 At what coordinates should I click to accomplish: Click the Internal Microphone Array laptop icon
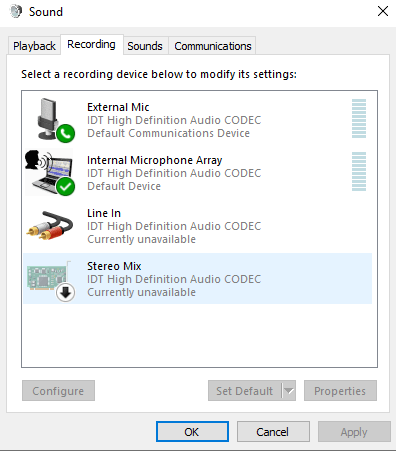(49, 172)
